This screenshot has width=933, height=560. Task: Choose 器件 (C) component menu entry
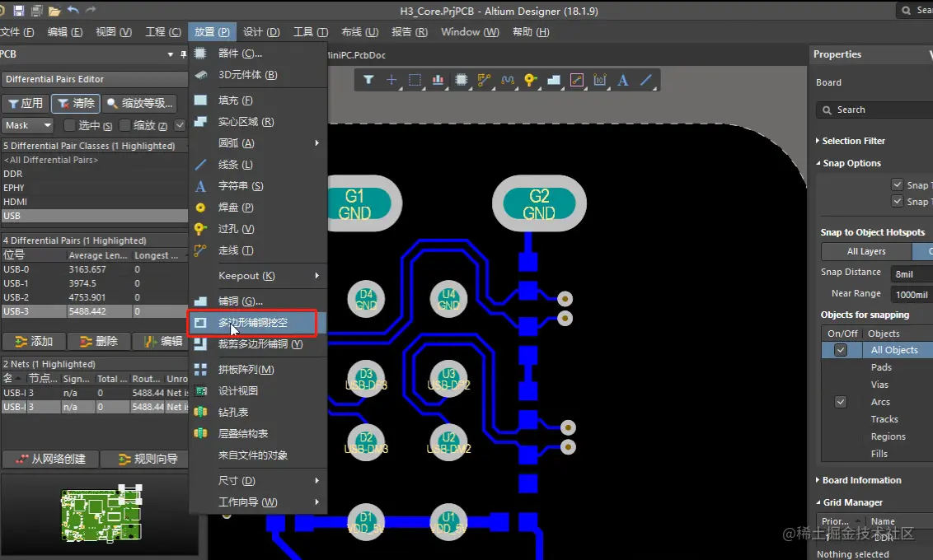pos(258,53)
